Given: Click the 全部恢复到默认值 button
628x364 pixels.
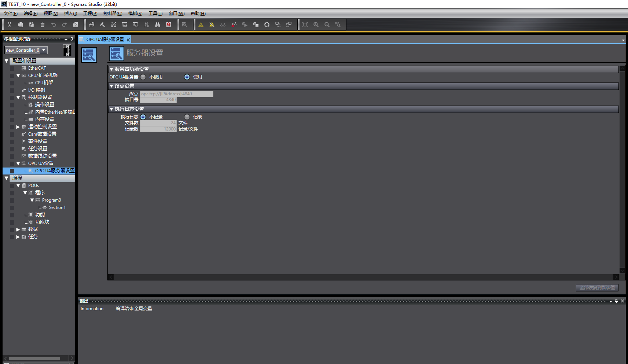Looking at the screenshot, I should pos(597,288).
